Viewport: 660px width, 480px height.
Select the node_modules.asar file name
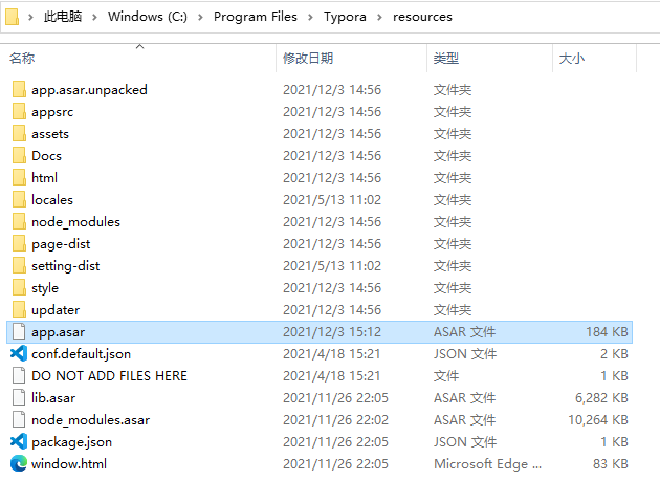tap(90, 420)
